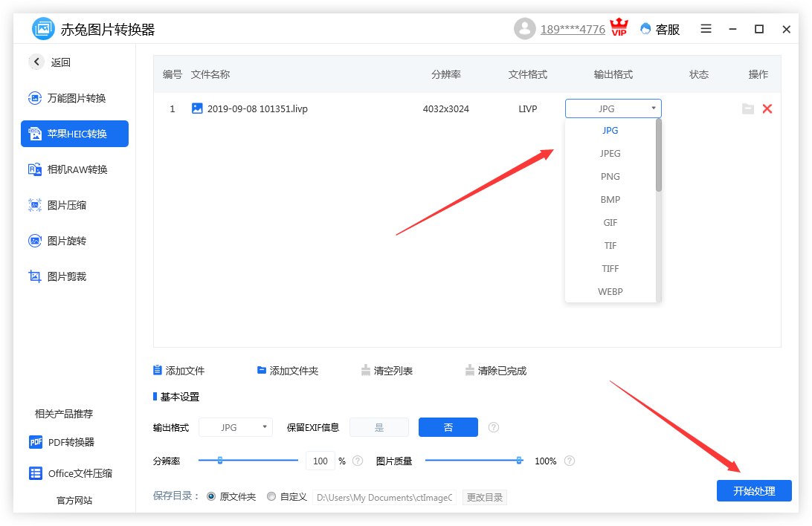Click the image file icon beside filename
812x526 pixels.
pos(197,108)
